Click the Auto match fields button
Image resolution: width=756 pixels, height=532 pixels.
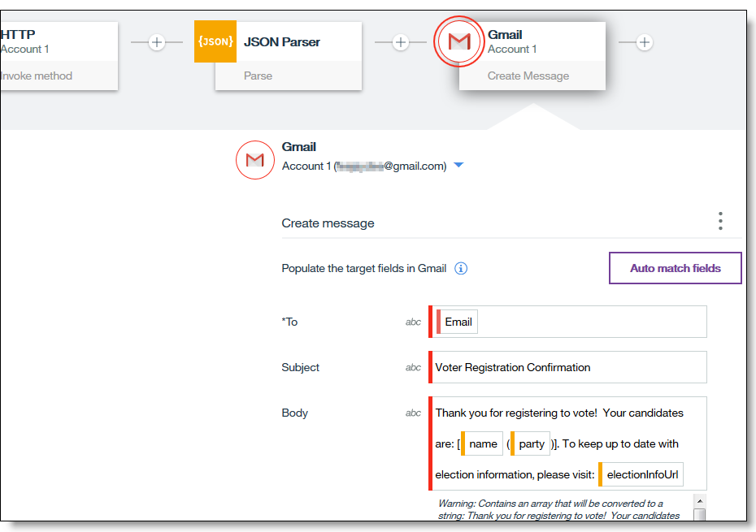point(675,268)
